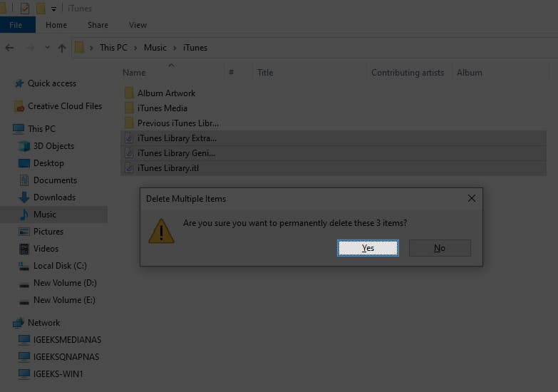
Task: Click iTunes in the address path
Action: pyautogui.click(x=195, y=48)
